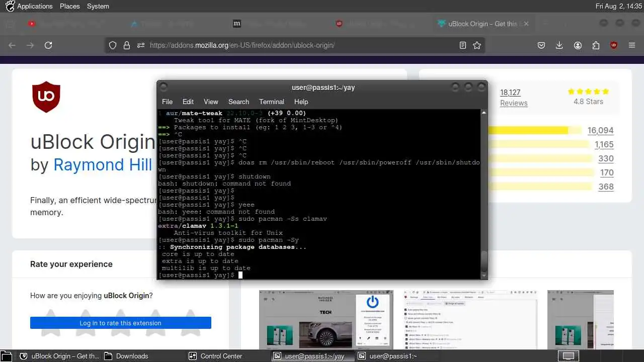Open the uBlock Origin toolbar popup
This screenshot has height=362, width=644.
pos(614,45)
